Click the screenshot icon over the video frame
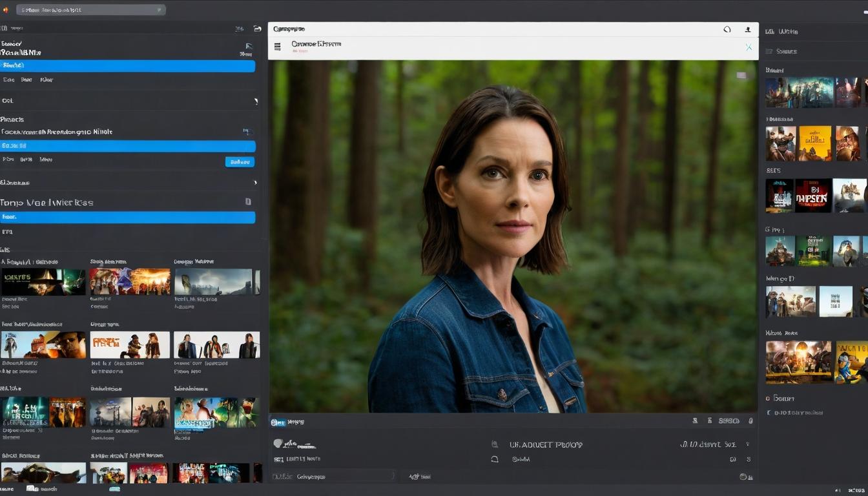The width and height of the screenshot is (868, 496). click(x=740, y=74)
